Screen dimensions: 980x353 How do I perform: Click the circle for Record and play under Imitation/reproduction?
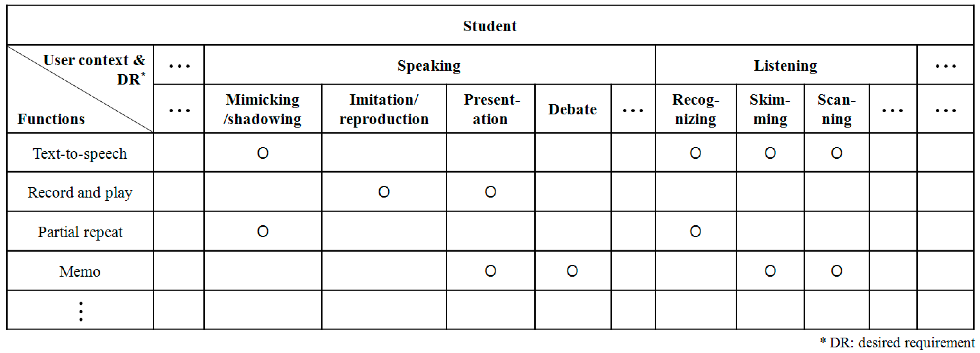pyautogui.click(x=384, y=192)
